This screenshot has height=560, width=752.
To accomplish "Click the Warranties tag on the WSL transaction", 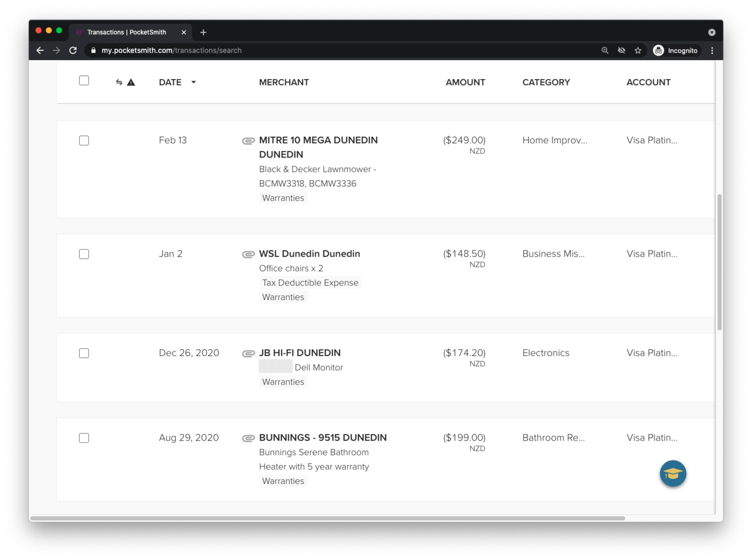I will tap(283, 297).
